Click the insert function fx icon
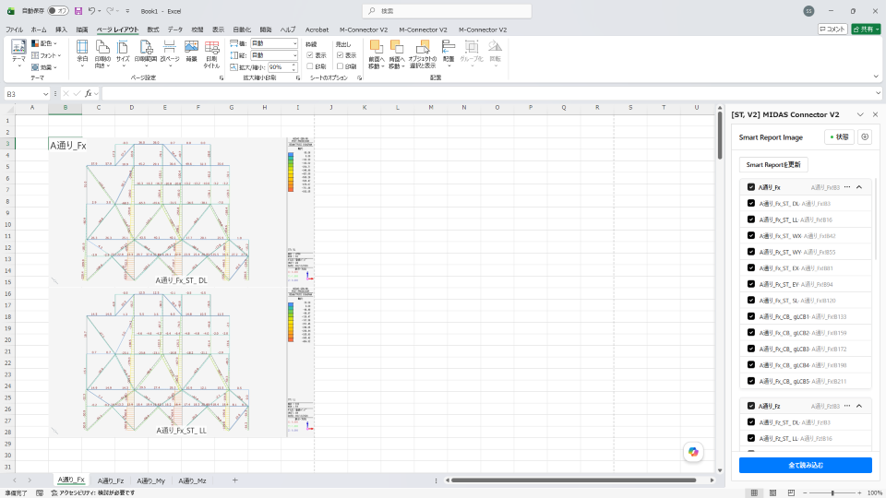Viewport: 886px width, 498px height. click(x=88, y=94)
